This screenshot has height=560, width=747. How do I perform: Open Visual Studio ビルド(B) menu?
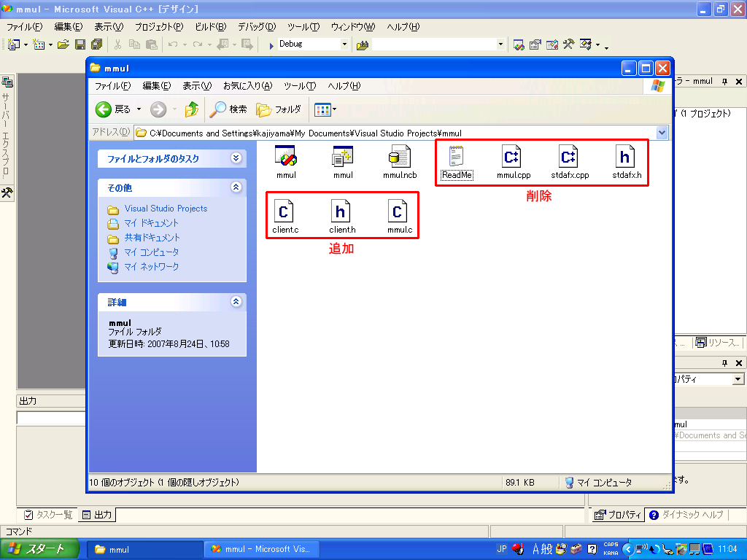pyautogui.click(x=211, y=27)
